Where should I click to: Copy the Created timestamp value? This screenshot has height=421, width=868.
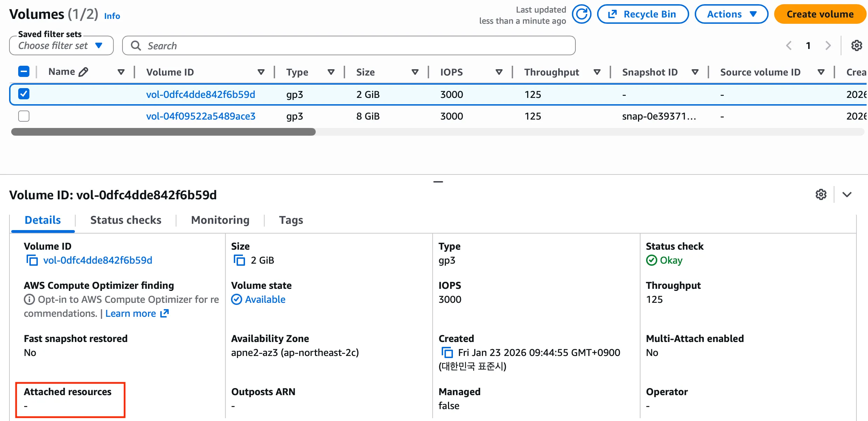click(447, 352)
